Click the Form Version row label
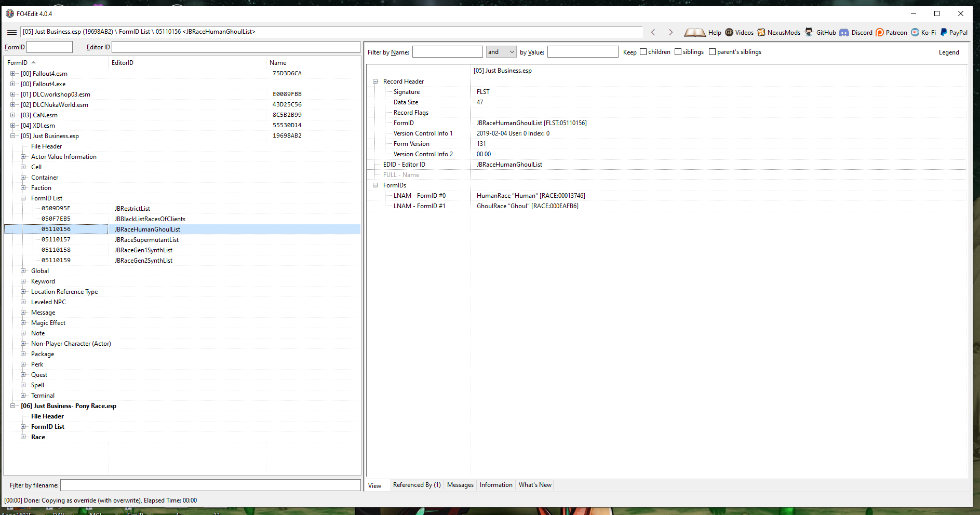 pos(411,144)
